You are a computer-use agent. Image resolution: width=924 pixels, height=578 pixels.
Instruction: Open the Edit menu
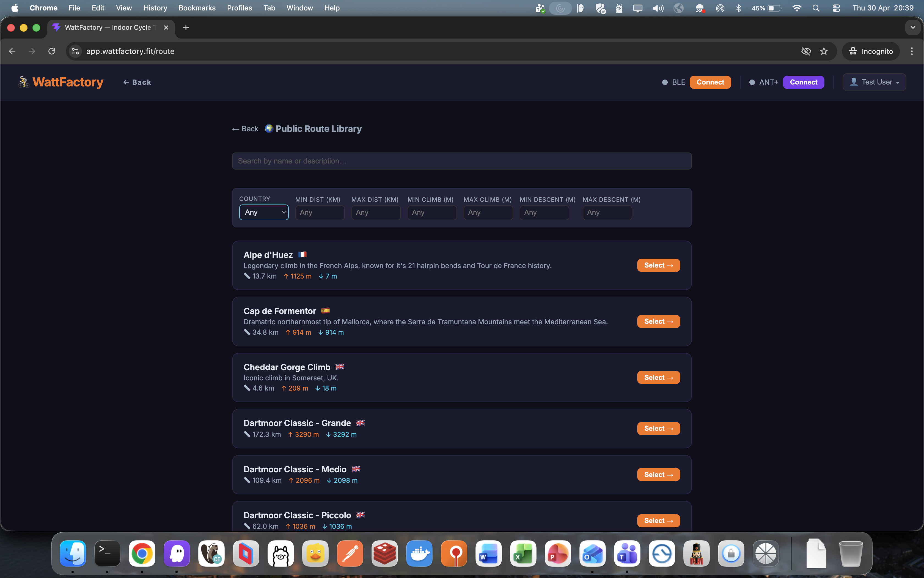tap(98, 8)
